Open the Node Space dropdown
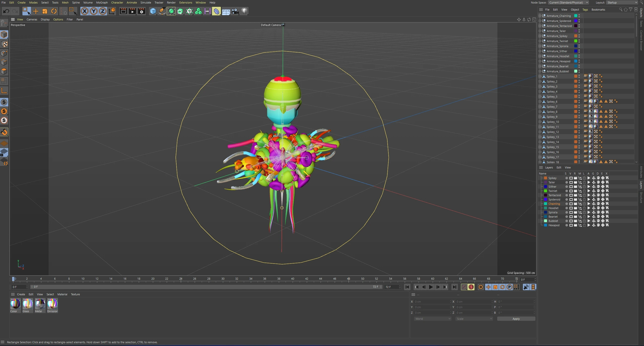This screenshot has height=346, width=644. pyautogui.click(x=569, y=3)
